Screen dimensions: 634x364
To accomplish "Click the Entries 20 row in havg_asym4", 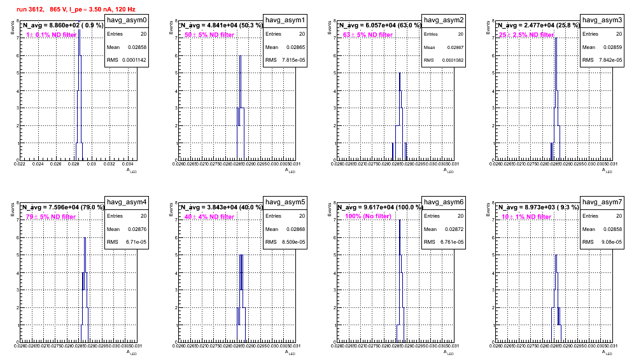I will click(x=127, y=216).
